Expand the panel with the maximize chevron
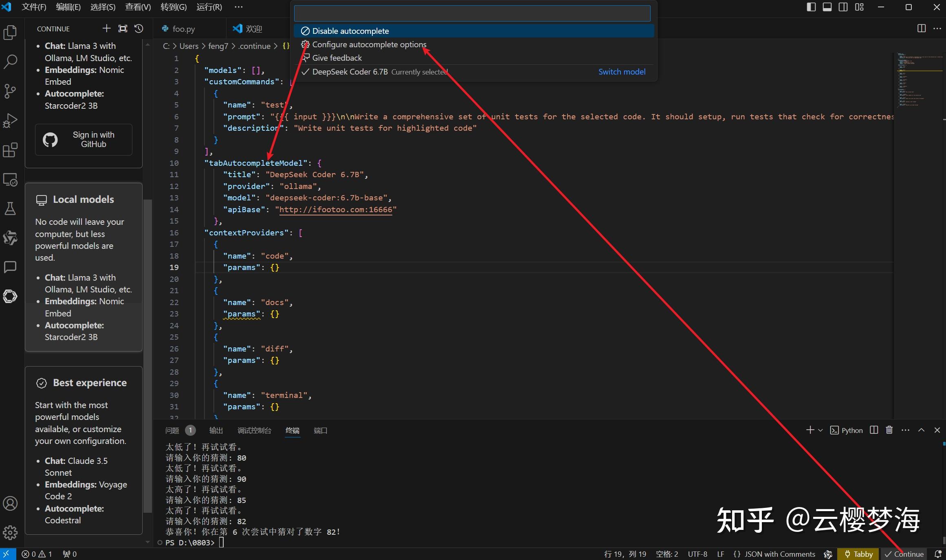 pyautogui.click(x=921, y=430)
